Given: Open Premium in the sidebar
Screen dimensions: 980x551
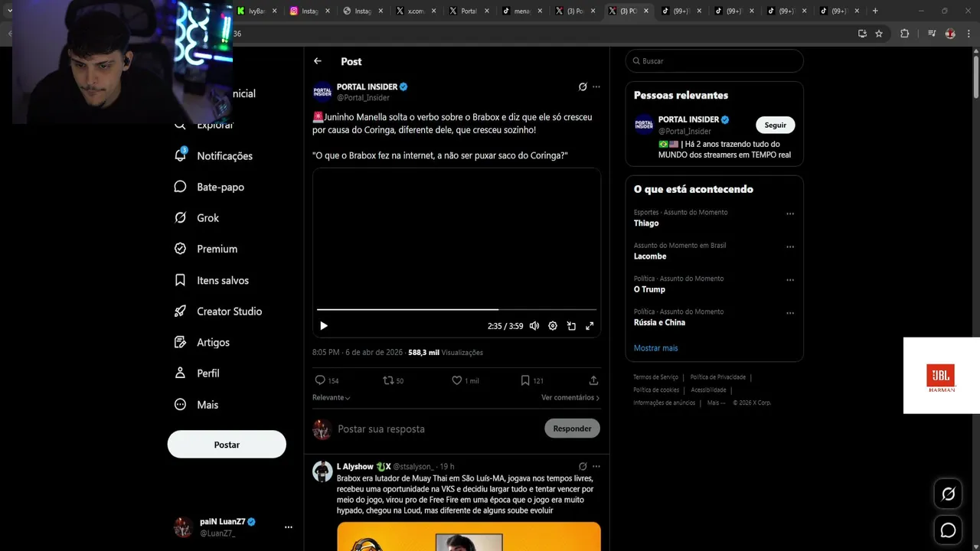Looking at the screenshot, I should pyautogui.click(x=207, y=249).
